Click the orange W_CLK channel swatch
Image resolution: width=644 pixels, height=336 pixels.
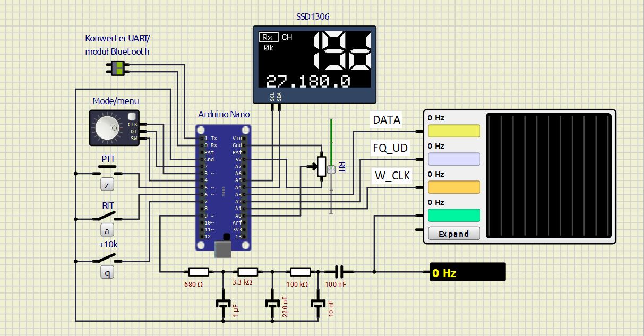pyautogui.click(x=454, y=187)
